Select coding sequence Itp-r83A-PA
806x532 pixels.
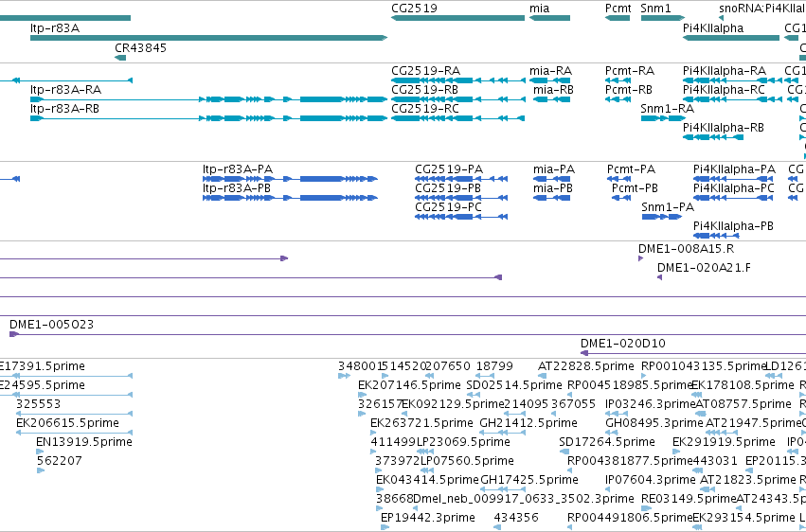(x=290, y=179)
